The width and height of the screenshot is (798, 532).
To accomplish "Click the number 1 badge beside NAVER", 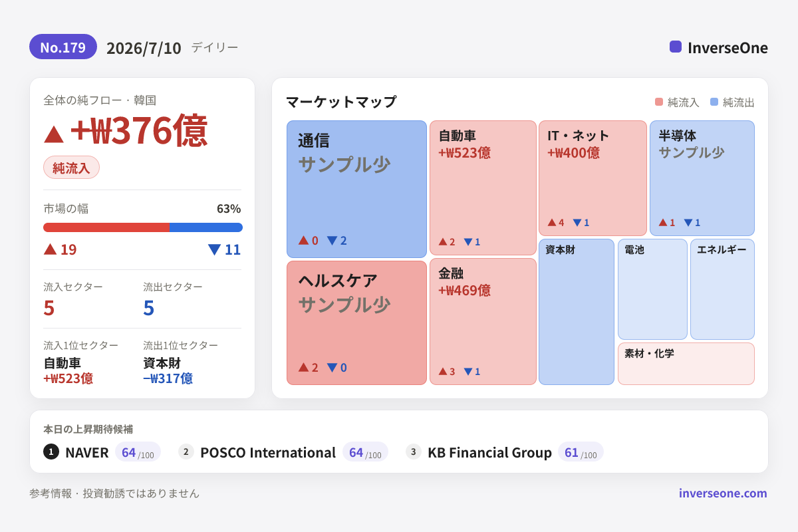I will point(51,452).
